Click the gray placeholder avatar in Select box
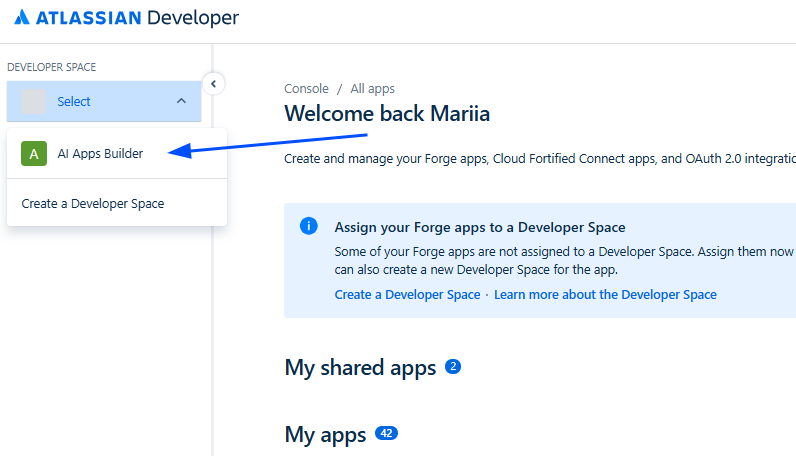The height and width of the screenshot is (456, 796). 34,101
